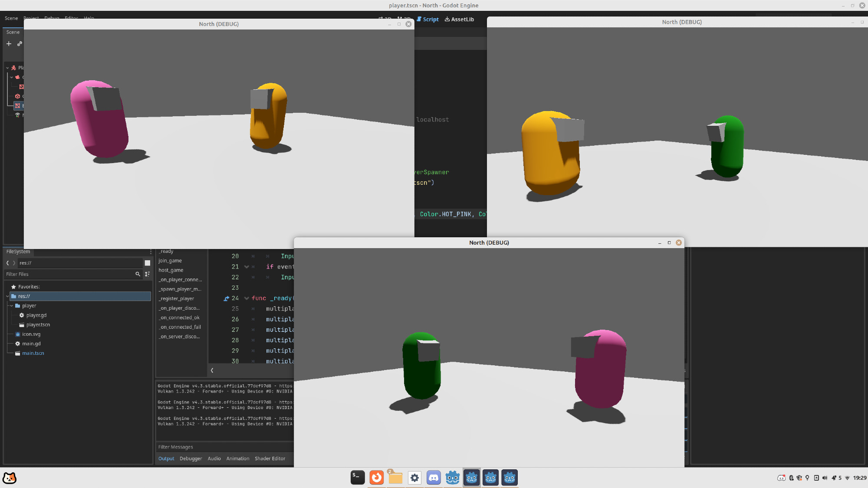Select the box mesh node icon in the scene tree
The image size is (868, 488).
click(x=17, y=96)
